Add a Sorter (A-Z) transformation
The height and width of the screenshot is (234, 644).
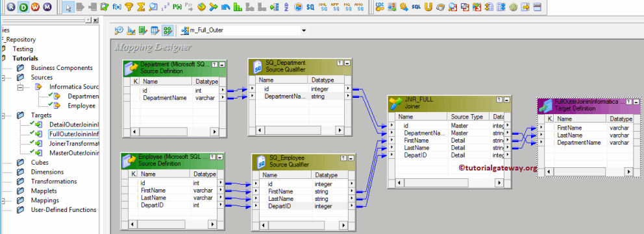(286, 7)
